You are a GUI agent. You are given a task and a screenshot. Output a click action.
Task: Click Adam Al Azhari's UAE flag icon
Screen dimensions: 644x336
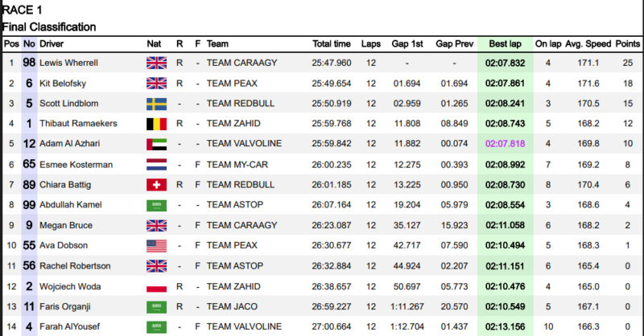point(155,144)
